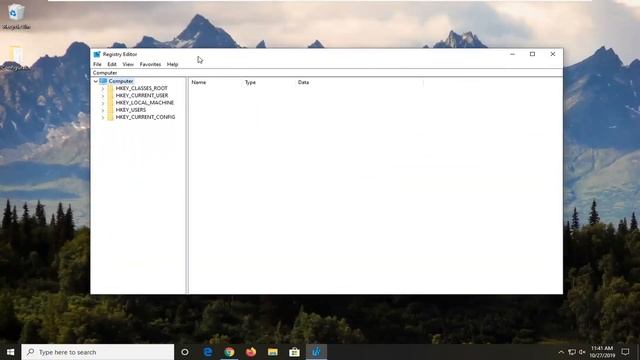Click the HKEY_CURRENT_USER folder icon

(110, 96)
